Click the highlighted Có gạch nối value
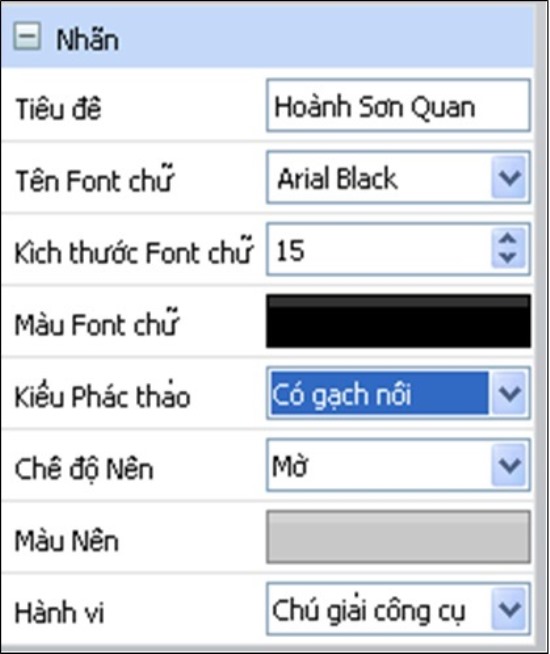Screen dimensions: 550x654 pos(379,393)
